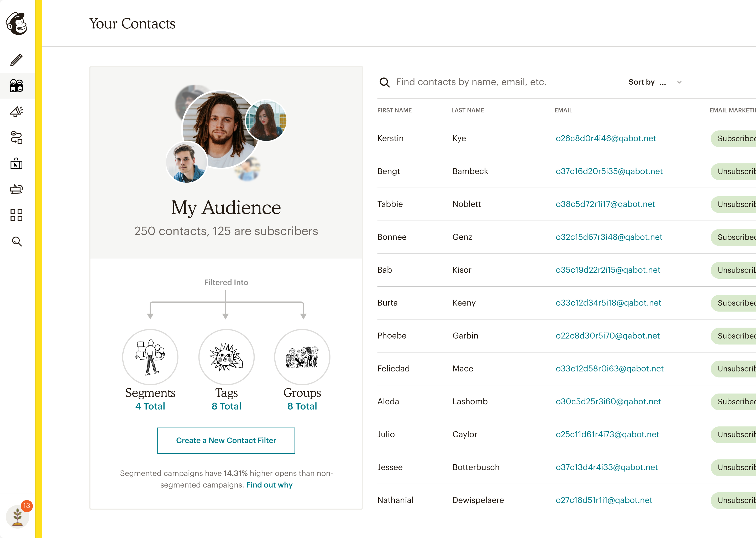
Task: Open Kerstin Kye's email address link
Action: pos(605,138)
